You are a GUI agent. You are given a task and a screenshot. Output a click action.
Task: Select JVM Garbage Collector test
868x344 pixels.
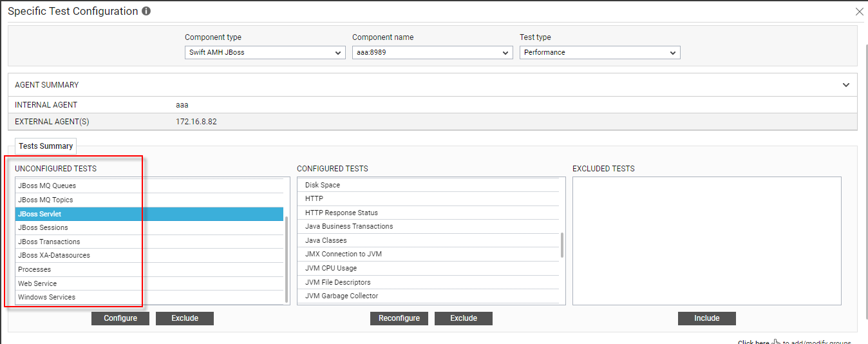pyautogui.click(x=428, y=296)
